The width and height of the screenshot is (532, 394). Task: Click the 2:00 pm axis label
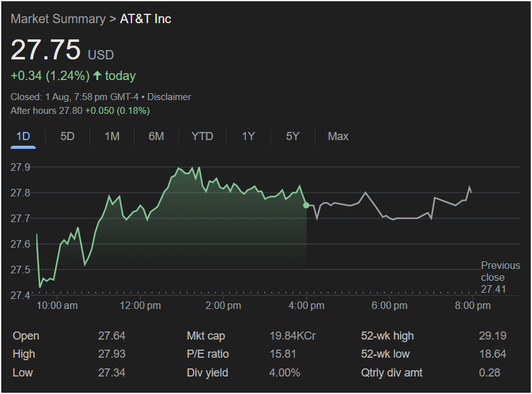click(223, 305)
